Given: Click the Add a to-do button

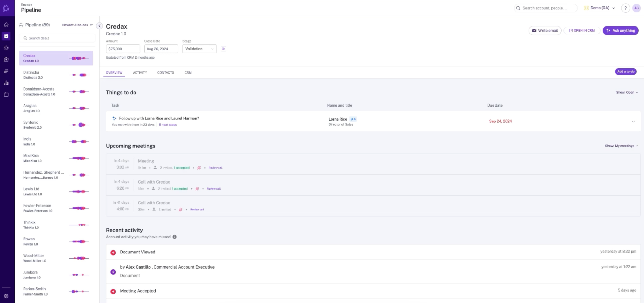Looking at the screenshot, I should [x=625, y=72].
